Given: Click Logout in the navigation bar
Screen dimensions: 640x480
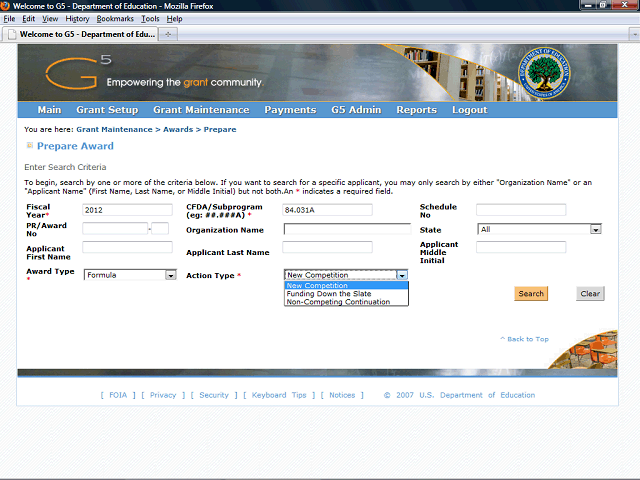Looking at the screenshot, I should click(469, 110).
